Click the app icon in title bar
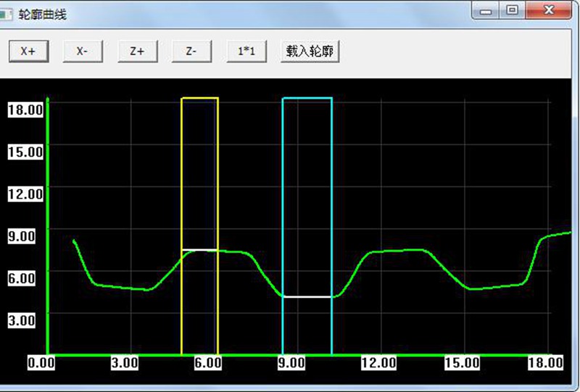The image size is (580, 392). point(7,14)
